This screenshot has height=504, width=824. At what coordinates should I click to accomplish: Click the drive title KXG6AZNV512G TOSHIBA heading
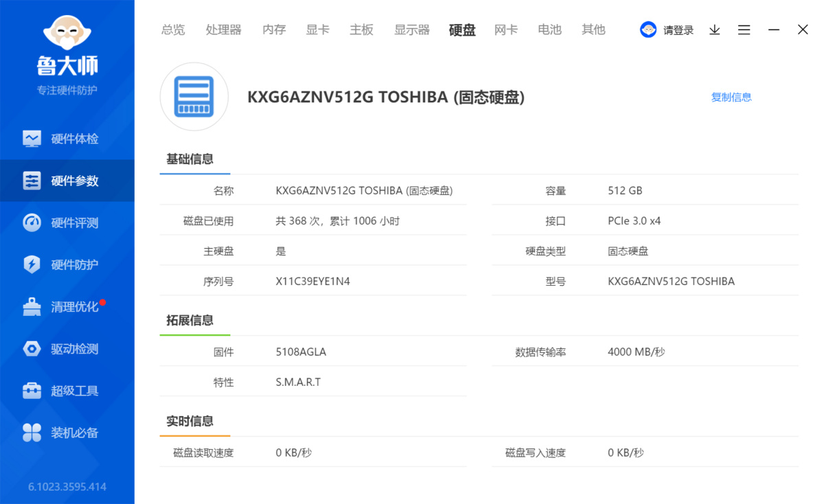point(386,97)
